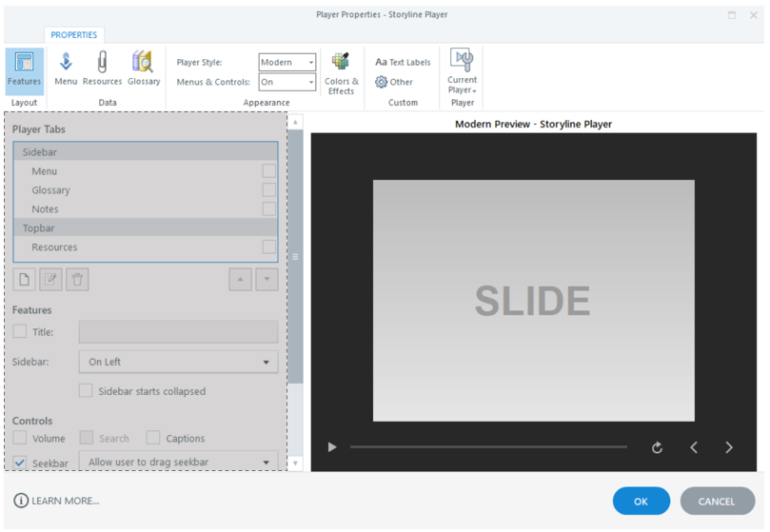Click the vertical scrollbar thumb
Image resolution: width=770 pixels, height=532 pixels.
(295, 256)
